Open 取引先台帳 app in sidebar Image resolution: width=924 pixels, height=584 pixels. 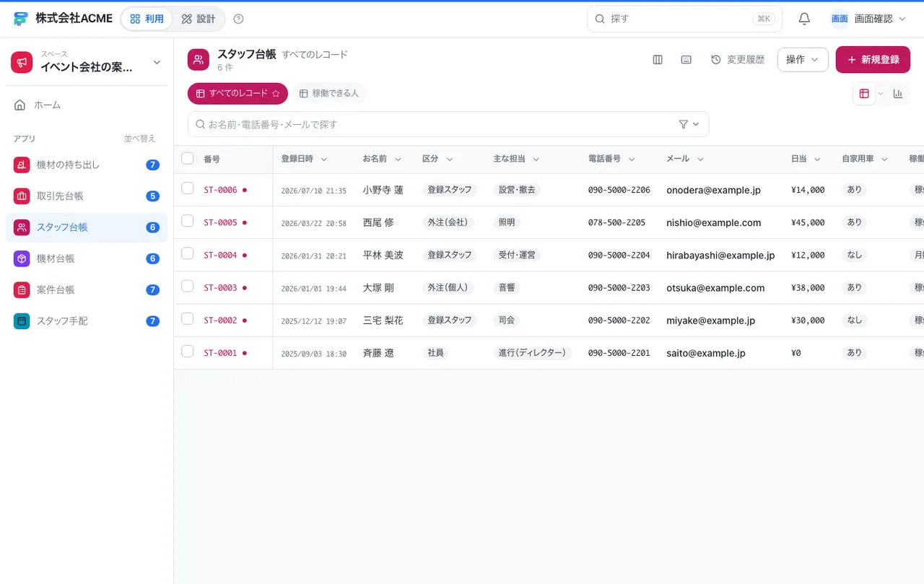(87, 196)
